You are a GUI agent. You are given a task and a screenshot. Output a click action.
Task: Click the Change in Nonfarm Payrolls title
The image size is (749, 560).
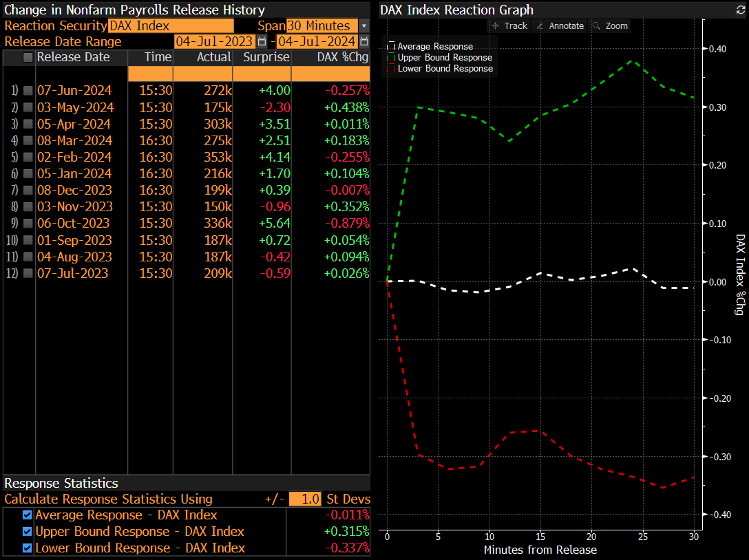click(x=134, y=10)
